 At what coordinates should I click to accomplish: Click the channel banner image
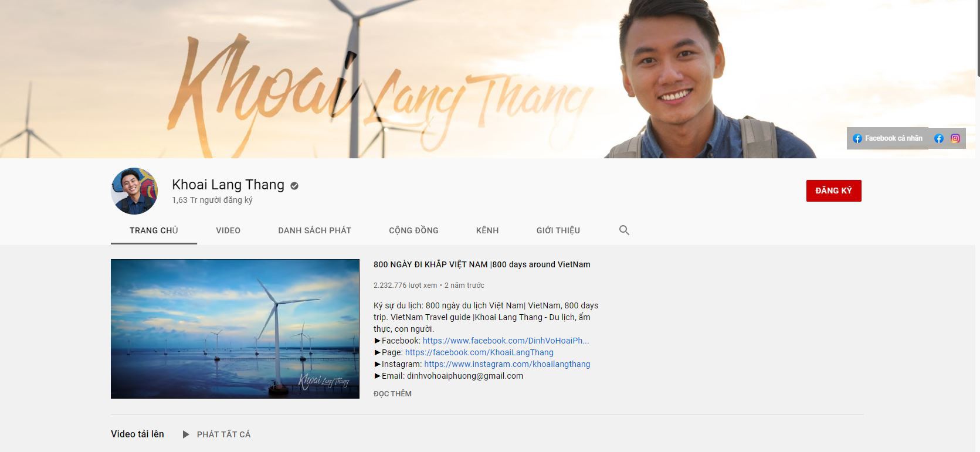coord(487,79)
